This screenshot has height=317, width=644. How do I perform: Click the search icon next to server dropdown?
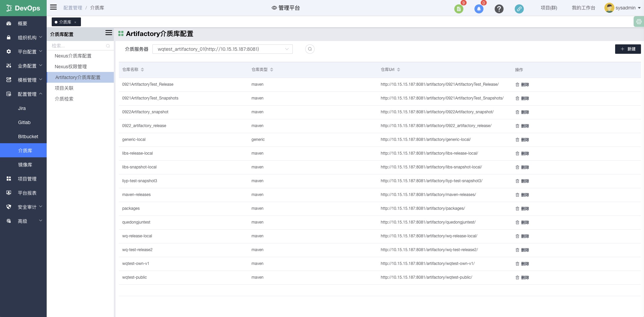coord(310,49)
